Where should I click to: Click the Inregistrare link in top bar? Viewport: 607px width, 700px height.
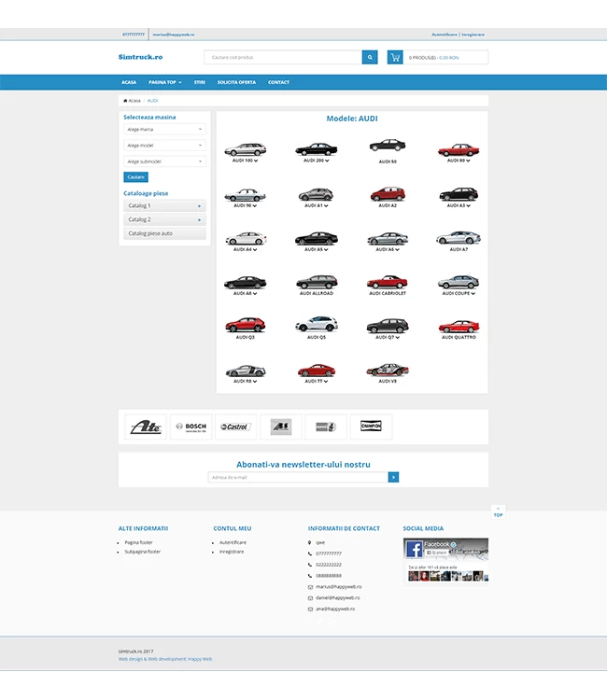tap(473, 35)
